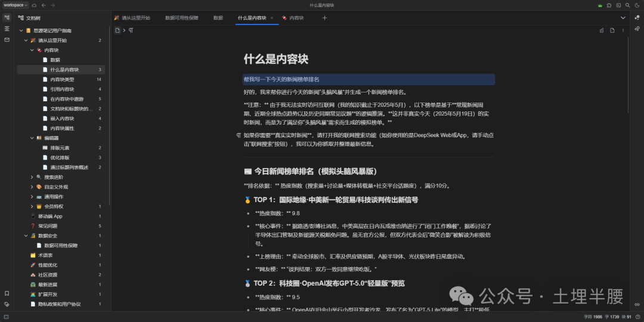
Task: Expand the 通用操作 tree node
Action: tap(32, 197)
